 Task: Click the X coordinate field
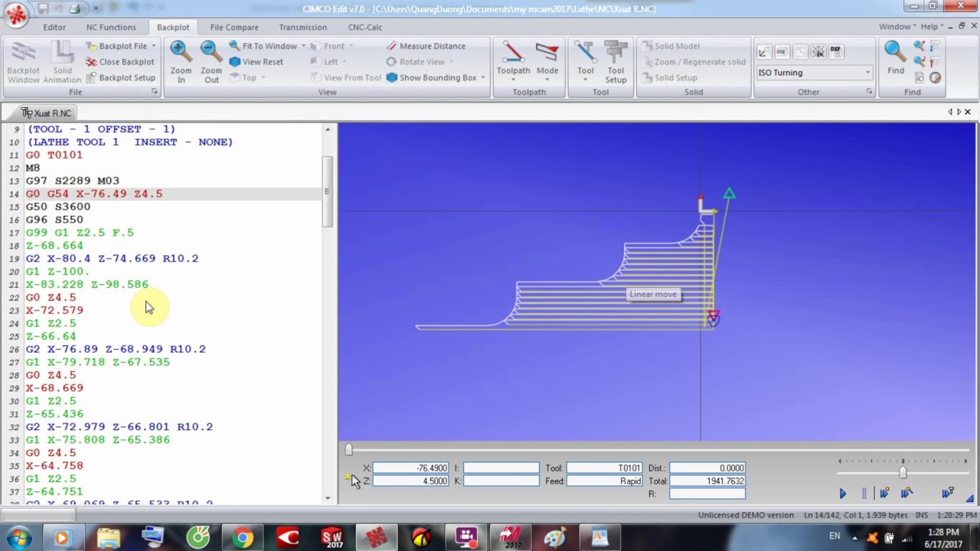click(410, 468)
